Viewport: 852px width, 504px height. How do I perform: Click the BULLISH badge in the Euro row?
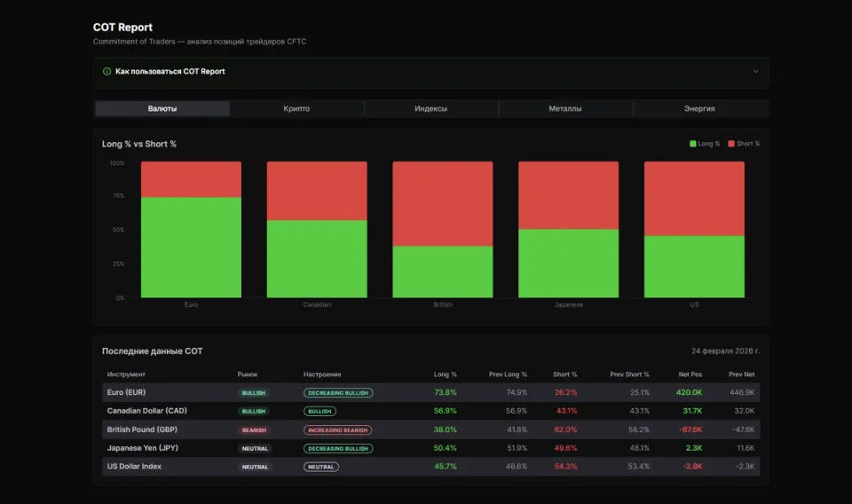pyautogui.click(x=254, y=393)
